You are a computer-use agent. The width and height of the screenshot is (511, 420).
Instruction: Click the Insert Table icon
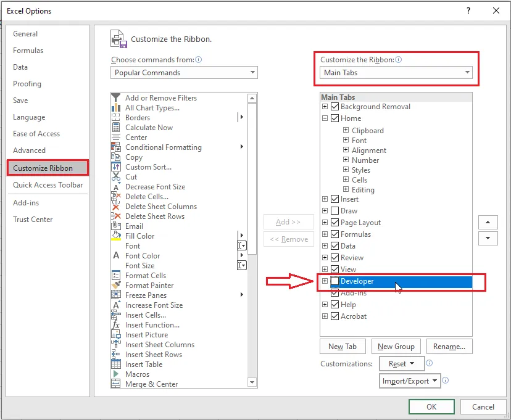pyautogui.click(x=115, y=364)
